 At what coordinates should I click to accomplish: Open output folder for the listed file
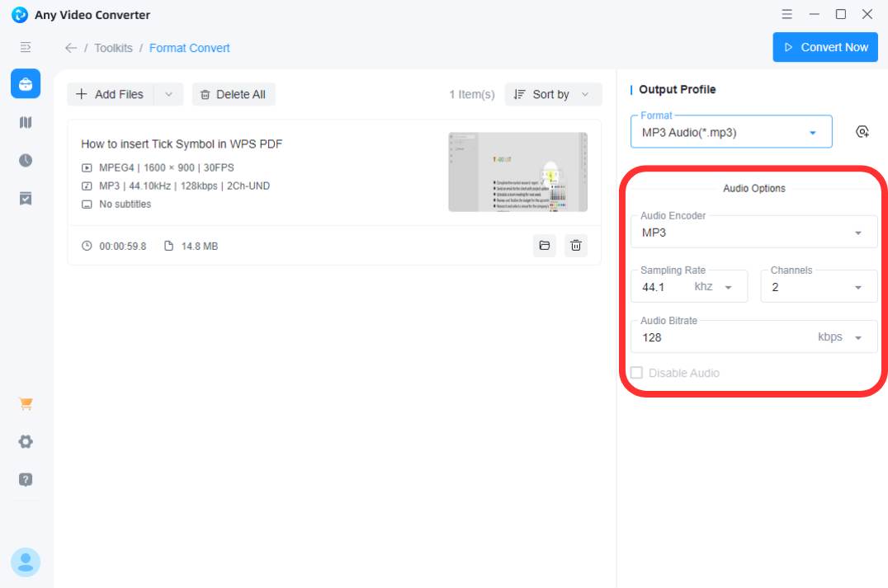pyautogui.click(x=544, y=246)
